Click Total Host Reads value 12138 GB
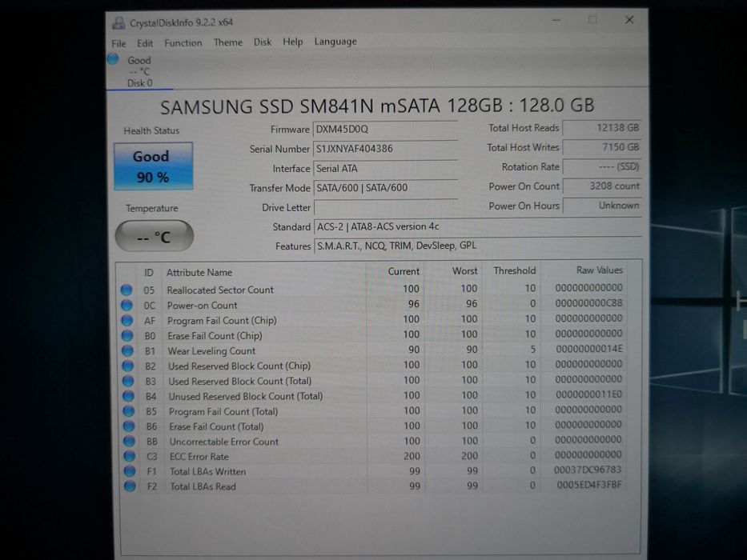The height and width of the screenshot is (560, 747). point(602,128)
